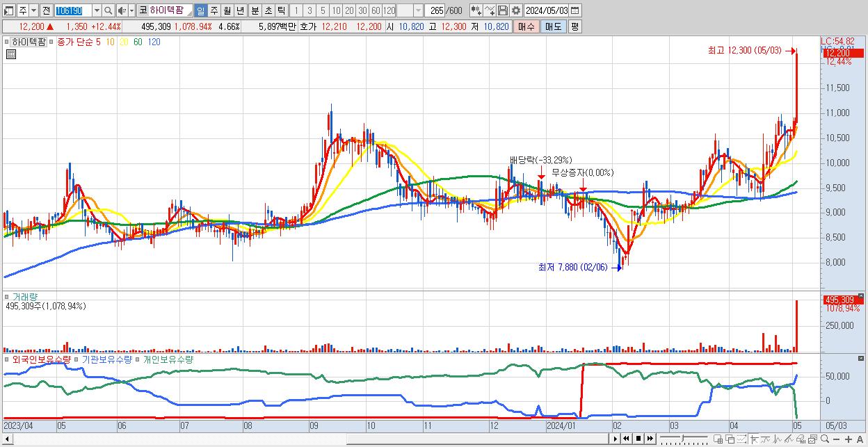
Task: Click the stop square playback button
Action: click(638, 439)
